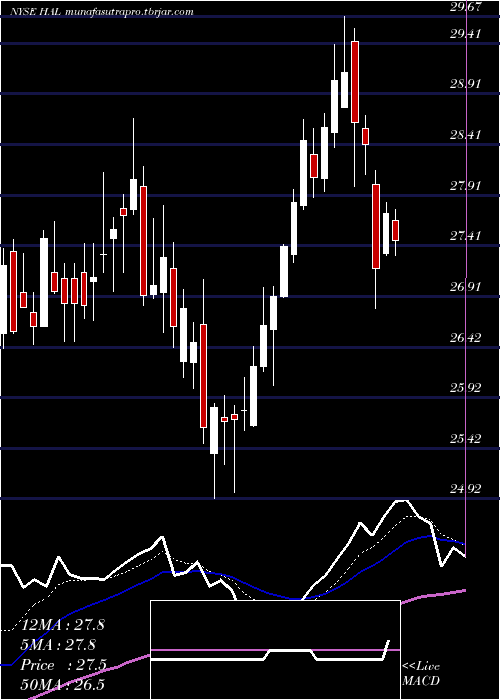This screenshot has height=700, width=500.
Task: Click the 28.91 price axis label
Action: [x=466, y=83]
